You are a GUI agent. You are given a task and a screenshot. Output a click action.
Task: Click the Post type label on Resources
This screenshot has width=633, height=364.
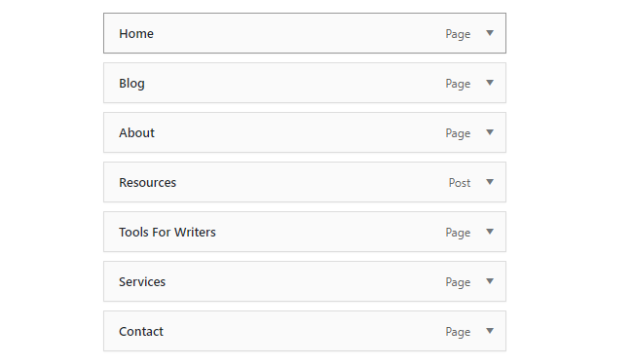click(460, 183)
